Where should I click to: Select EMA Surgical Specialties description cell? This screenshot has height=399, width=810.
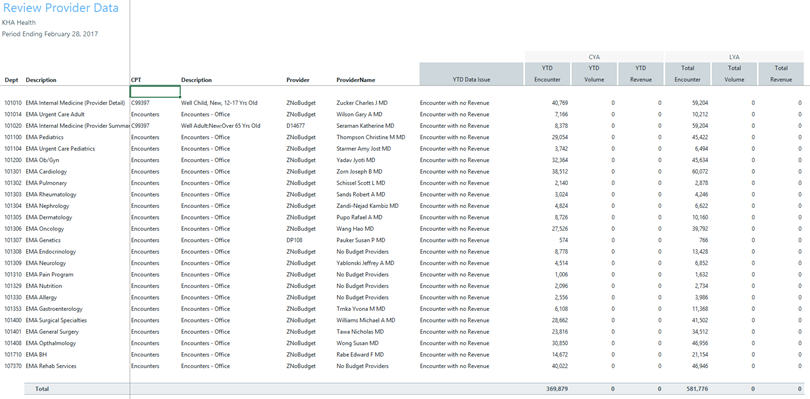tap(56, 320)
